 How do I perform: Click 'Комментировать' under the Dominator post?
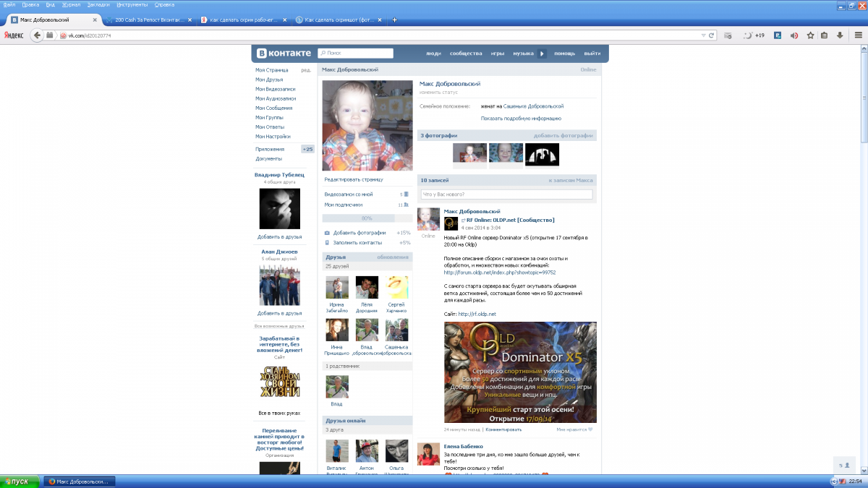point(503,429)
